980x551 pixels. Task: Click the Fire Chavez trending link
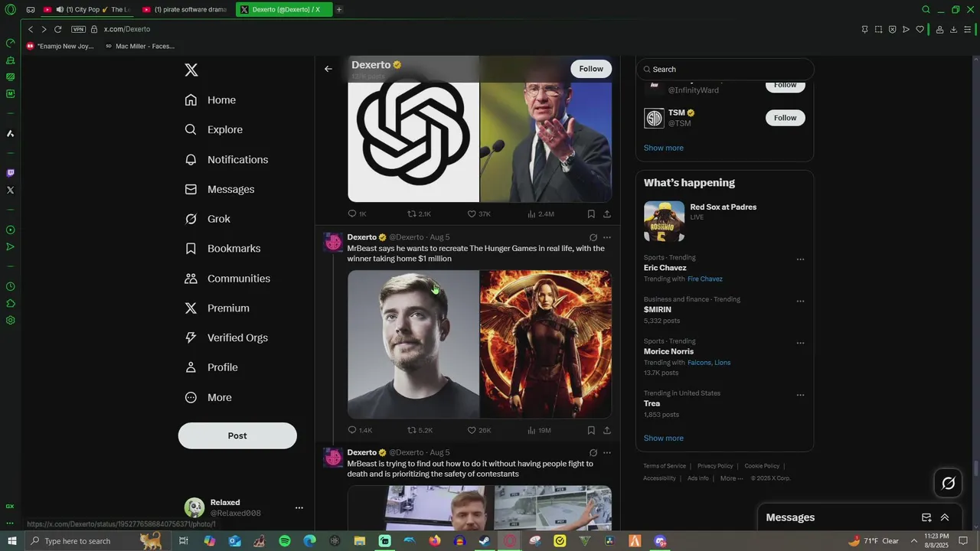[x=705, y=279]
